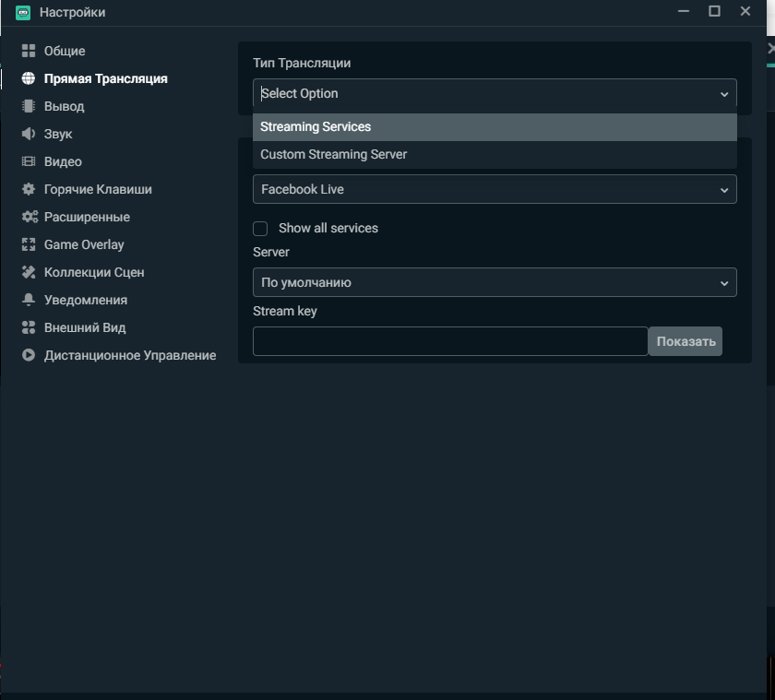Open the Game Overlay settings section

click(83, 244)
